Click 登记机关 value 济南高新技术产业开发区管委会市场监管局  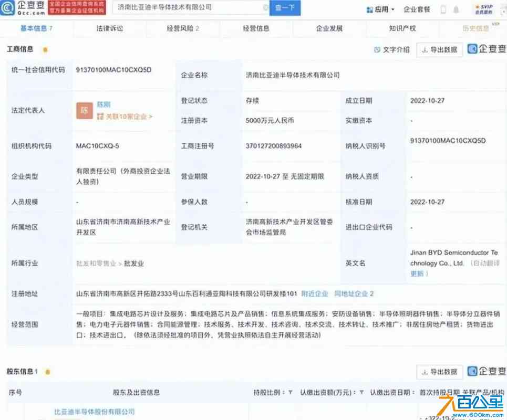[289, 227]
